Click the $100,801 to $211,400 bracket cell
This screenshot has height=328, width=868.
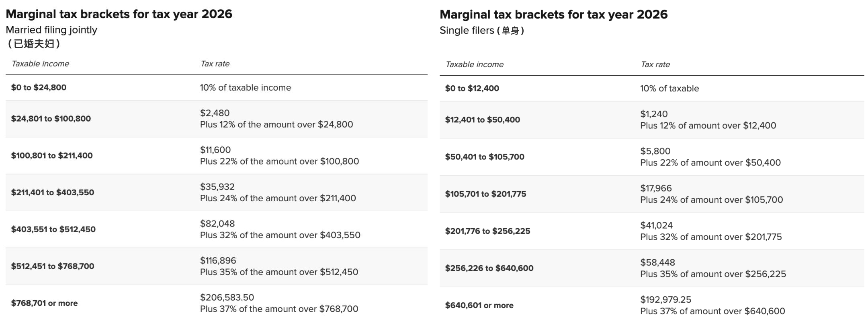click(x=52, y=155)
